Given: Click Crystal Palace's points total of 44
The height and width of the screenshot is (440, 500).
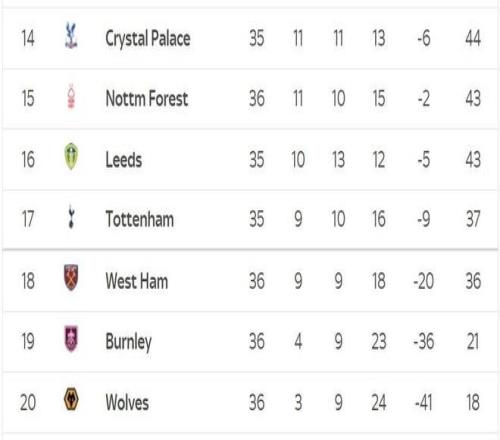Looking at the screenshot, I should coord(473,38).
